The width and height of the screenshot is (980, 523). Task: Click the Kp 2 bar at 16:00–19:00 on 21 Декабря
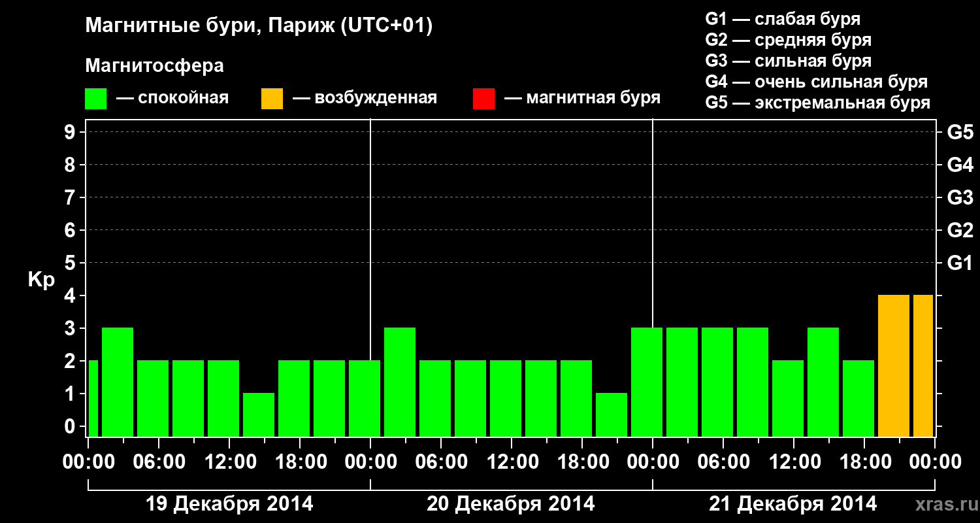(x=858, y=398)
